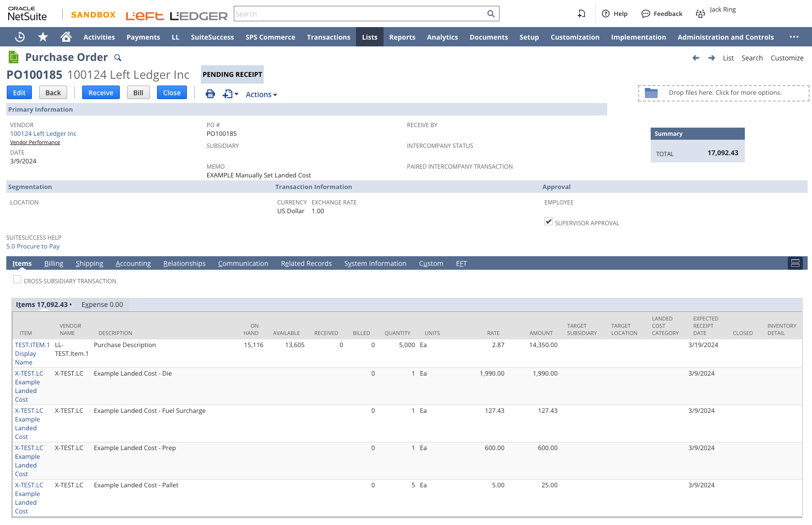Click the quick search magnifier beside Purchase Order
The height and width of the screenshot is (525, 812).
click(117, 58)
